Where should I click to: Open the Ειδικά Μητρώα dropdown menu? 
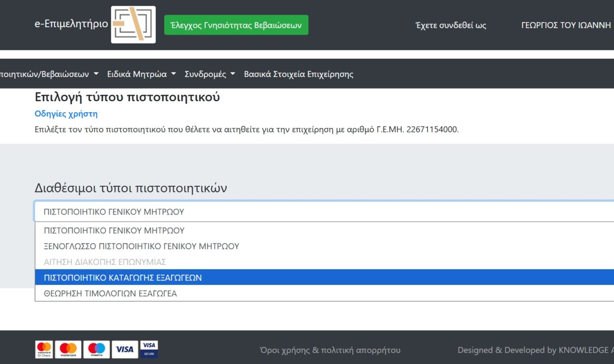pyautogui.click(x=141, y=74)
